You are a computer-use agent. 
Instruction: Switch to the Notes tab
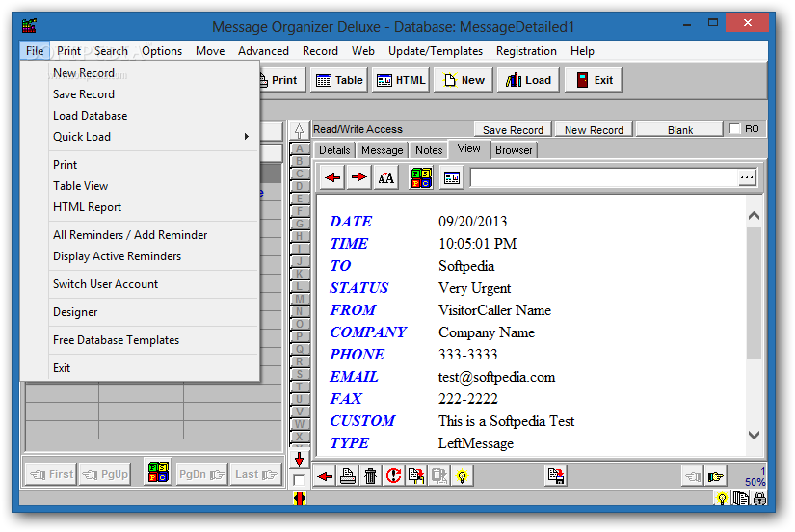pos(429,150)
